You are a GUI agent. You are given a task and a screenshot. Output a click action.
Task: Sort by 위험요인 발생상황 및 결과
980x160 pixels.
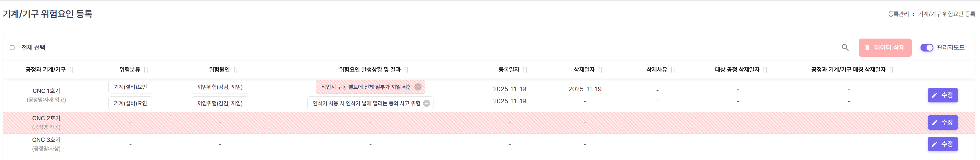pos(406,70)
